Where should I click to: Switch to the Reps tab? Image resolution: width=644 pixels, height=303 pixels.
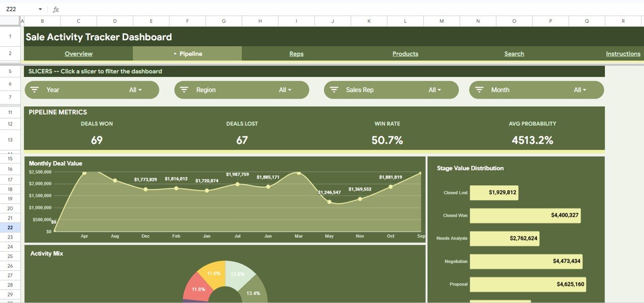[x=296, y=53]
